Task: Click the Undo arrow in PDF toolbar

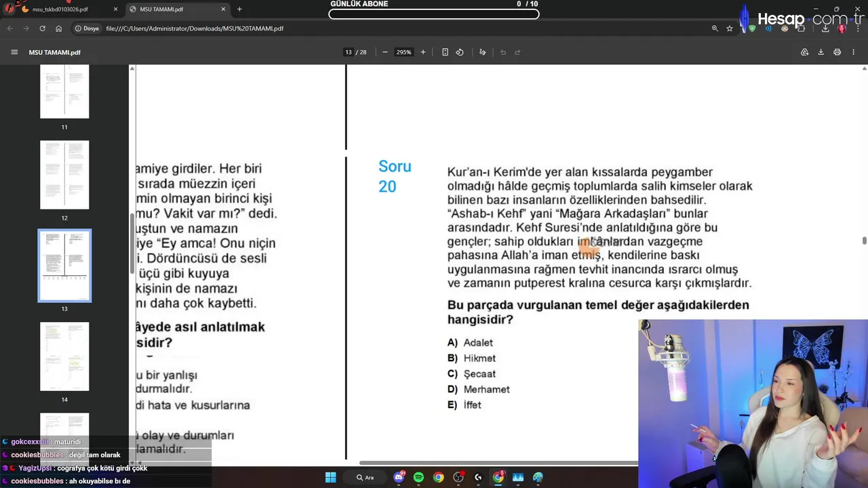Action: pos(503,52)
